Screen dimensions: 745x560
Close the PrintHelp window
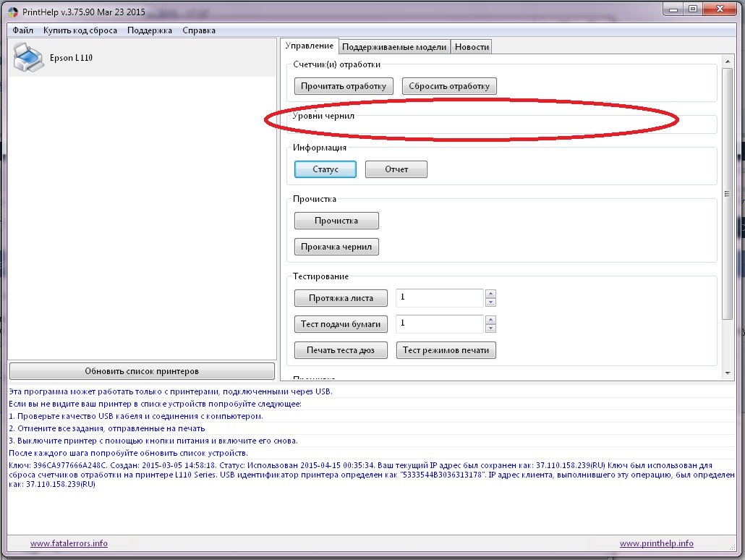(720, 9)
